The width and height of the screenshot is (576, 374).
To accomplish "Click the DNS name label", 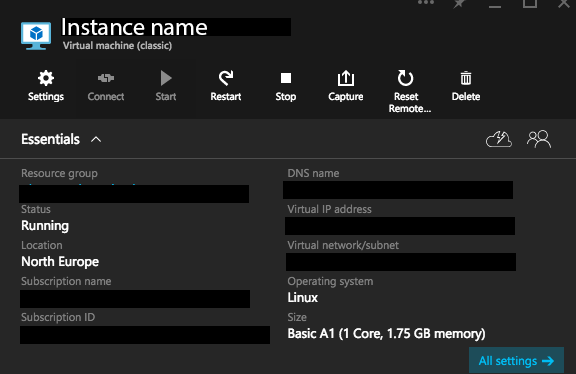I will coord(313,173).
